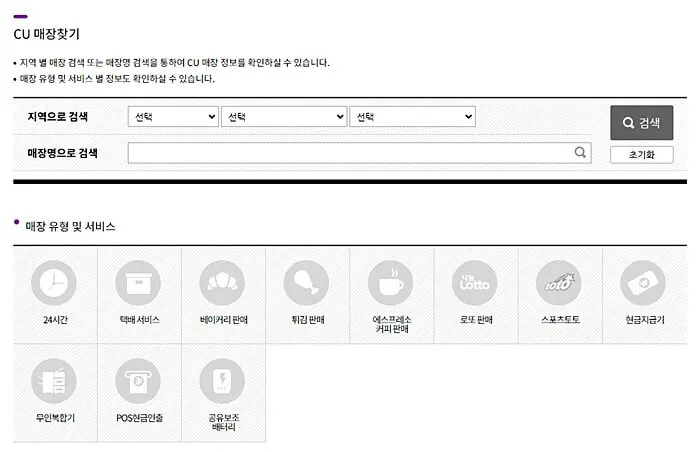Click the 24시간 label text

(55, 320)
